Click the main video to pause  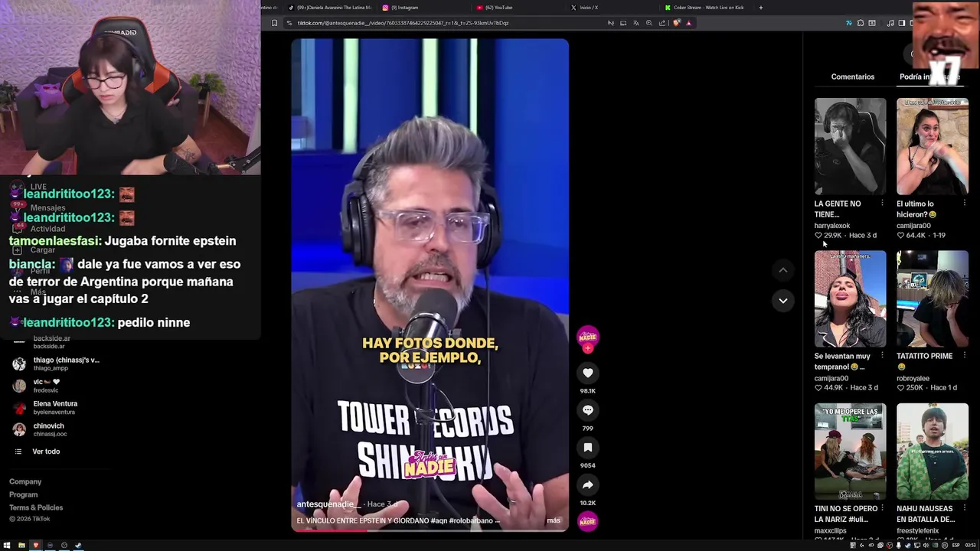click(430, 285)
